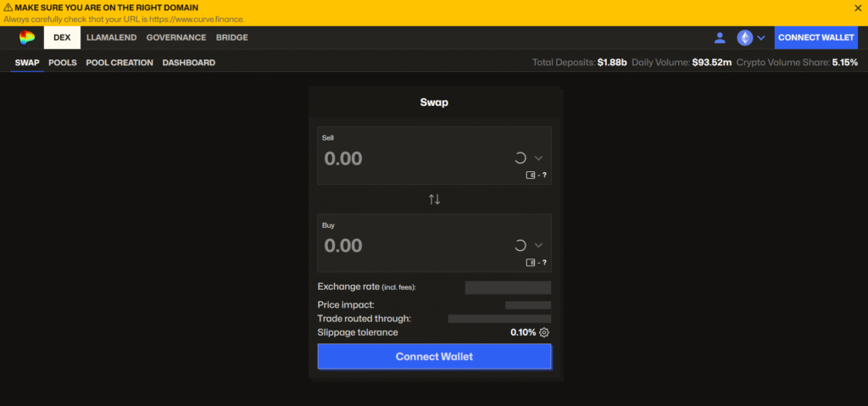Expand the network selector chevron
Viewport: 868px width, 406px height.
pos(761,38)
